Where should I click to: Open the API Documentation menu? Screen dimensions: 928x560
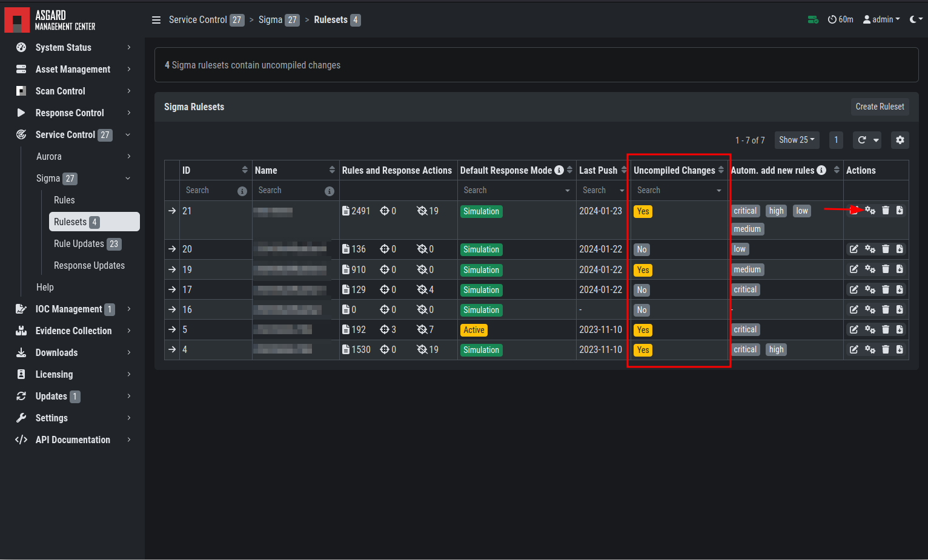(73, 440)
